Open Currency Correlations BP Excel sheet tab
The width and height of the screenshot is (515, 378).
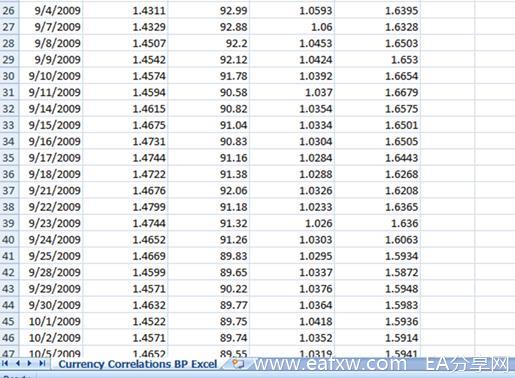pyautogui.click(x=138, y=364)
